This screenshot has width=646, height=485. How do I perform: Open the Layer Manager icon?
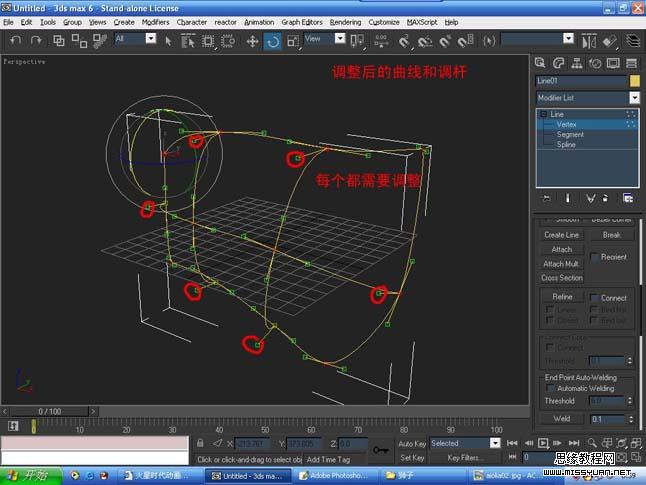(x=633, y=41)
